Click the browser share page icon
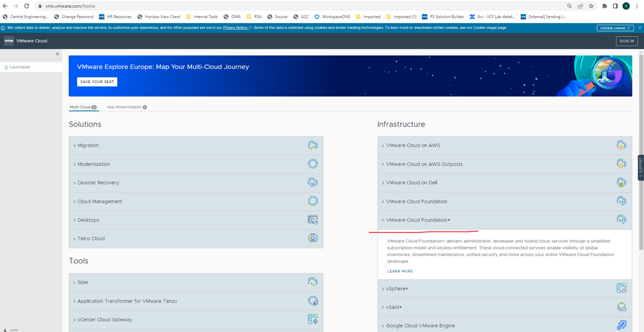This screenshot has height=332, width=644. 580,6
